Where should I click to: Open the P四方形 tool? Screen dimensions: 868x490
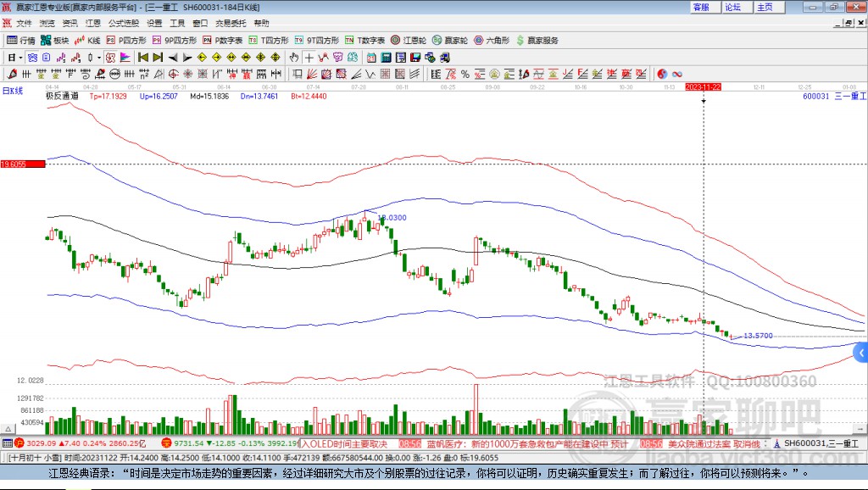click(x=126, y=40)
